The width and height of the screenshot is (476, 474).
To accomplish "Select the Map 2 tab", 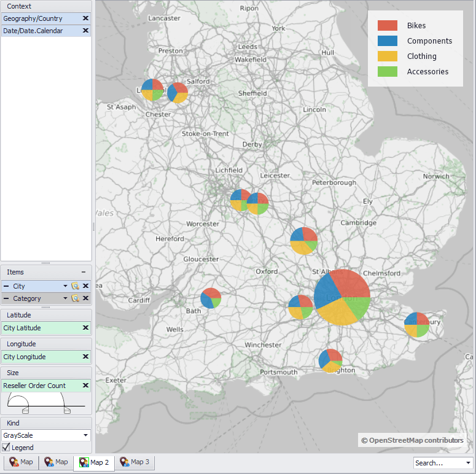I will (94, 463).
